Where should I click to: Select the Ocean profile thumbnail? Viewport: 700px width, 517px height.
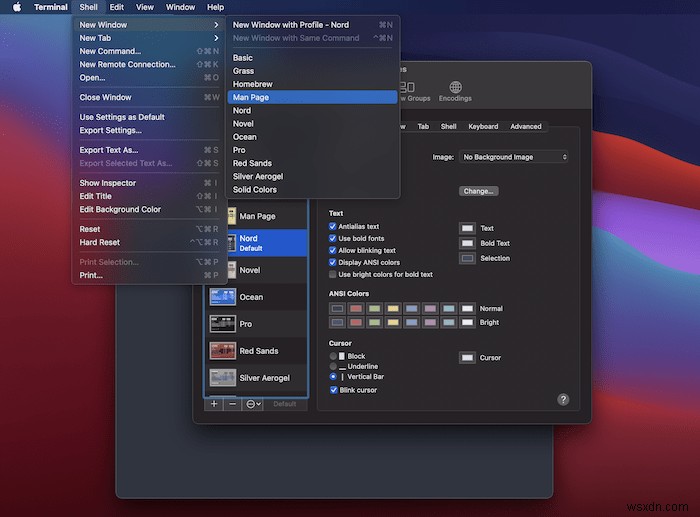coord(222,297)
